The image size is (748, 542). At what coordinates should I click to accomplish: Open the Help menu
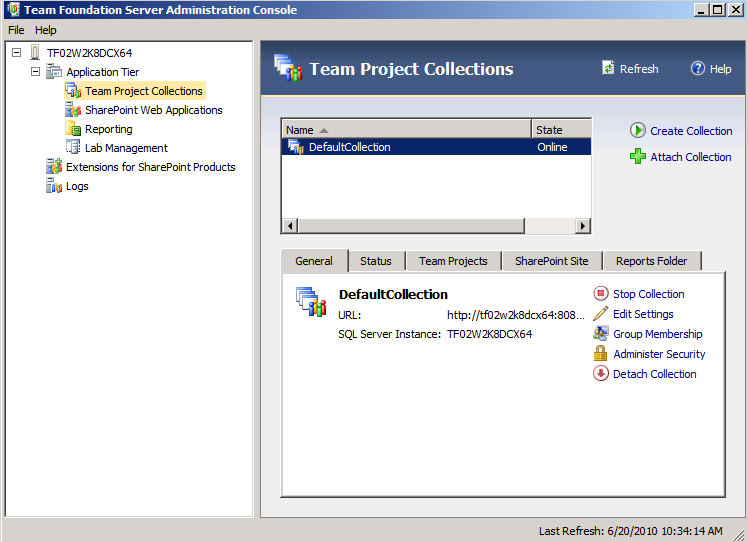45,30
